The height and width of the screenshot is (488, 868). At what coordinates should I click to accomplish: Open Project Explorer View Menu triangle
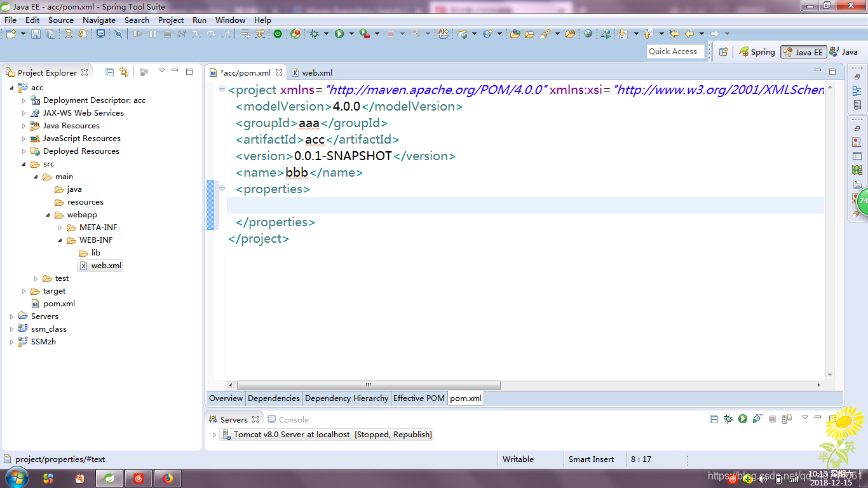(x=162, y=71)
